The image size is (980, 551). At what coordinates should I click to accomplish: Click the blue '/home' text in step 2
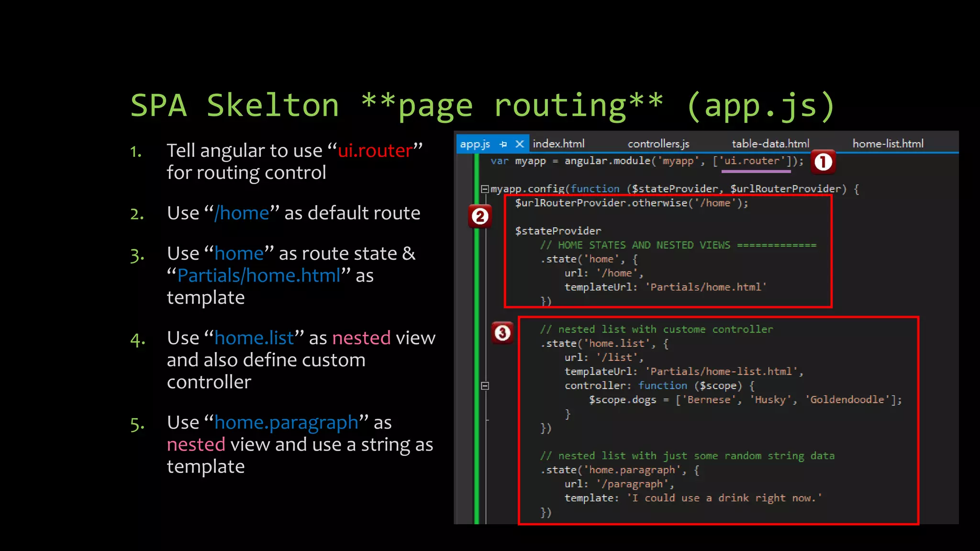[242, 213]
